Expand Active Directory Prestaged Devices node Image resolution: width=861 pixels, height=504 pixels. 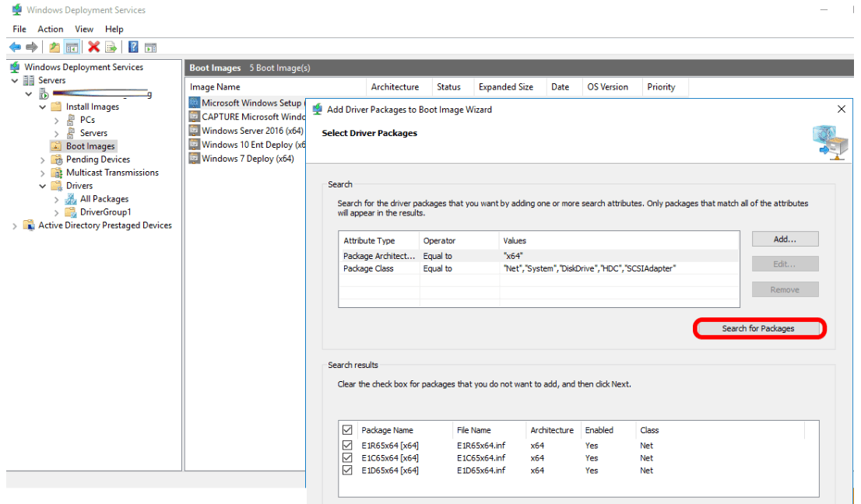pyautogui.click(x=15, y=226)
